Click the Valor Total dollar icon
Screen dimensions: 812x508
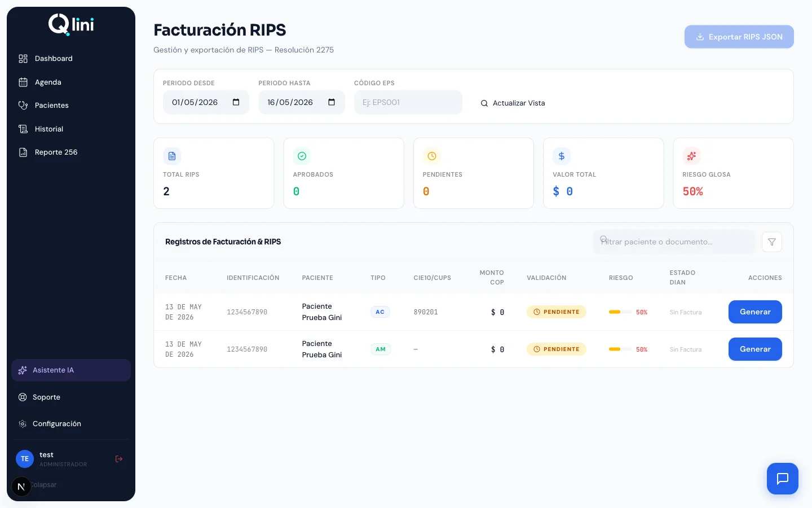pos(562,156)
